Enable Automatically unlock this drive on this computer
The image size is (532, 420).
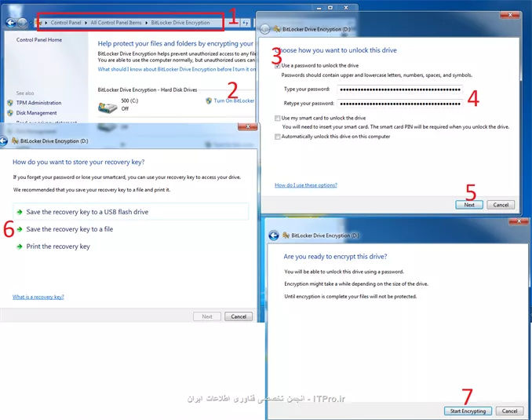click(278, 137)
